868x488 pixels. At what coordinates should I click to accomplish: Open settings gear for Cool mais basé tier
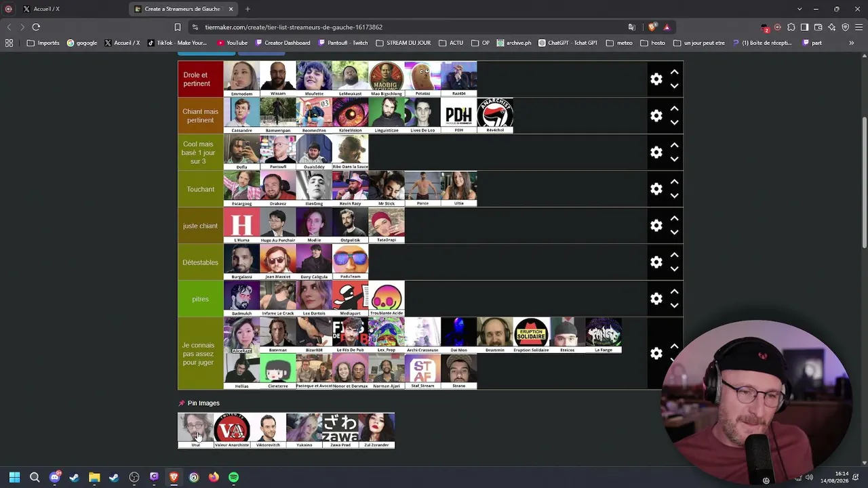pos(656,152)
